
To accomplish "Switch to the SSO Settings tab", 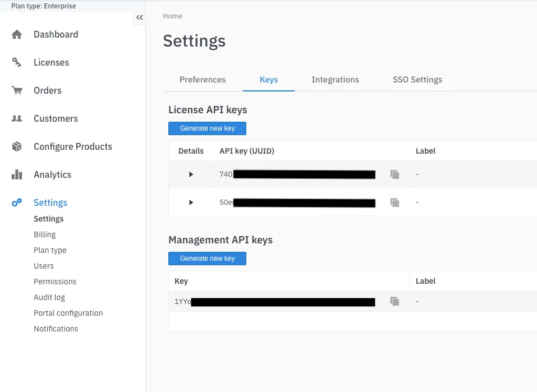I will 417,80.
